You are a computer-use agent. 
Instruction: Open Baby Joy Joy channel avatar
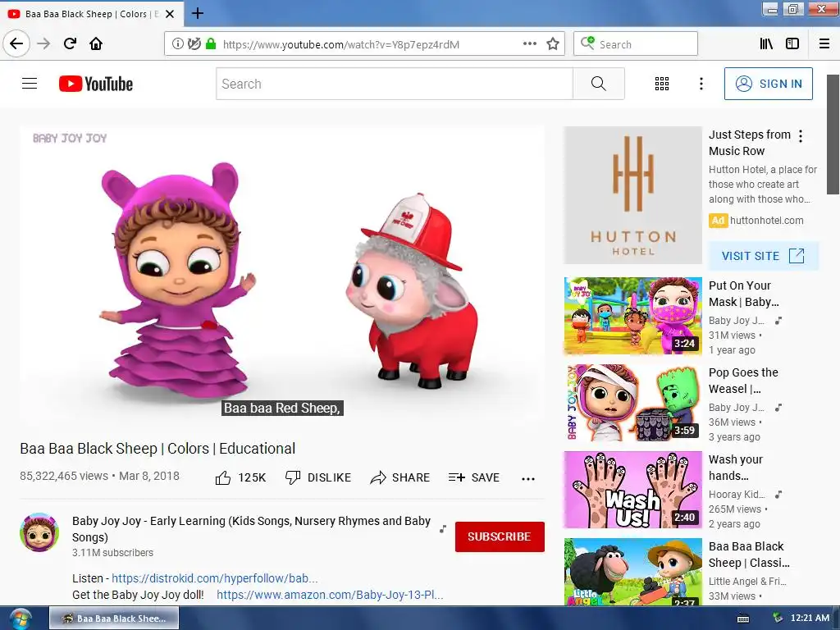pos(39,532)
